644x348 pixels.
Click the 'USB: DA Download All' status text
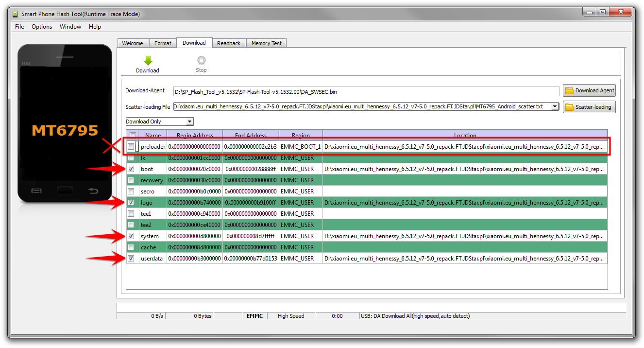click(415, 316)
